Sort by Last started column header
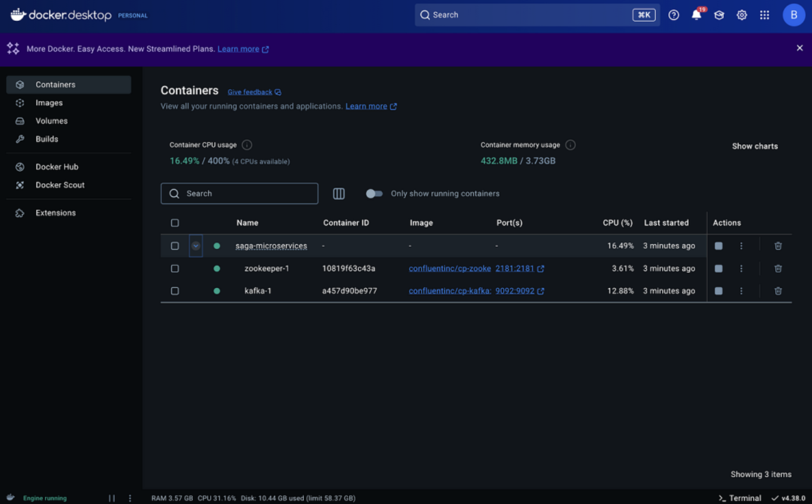Viewport: 812px width, 504px height. pyautogui.click(x=666, y=223)
